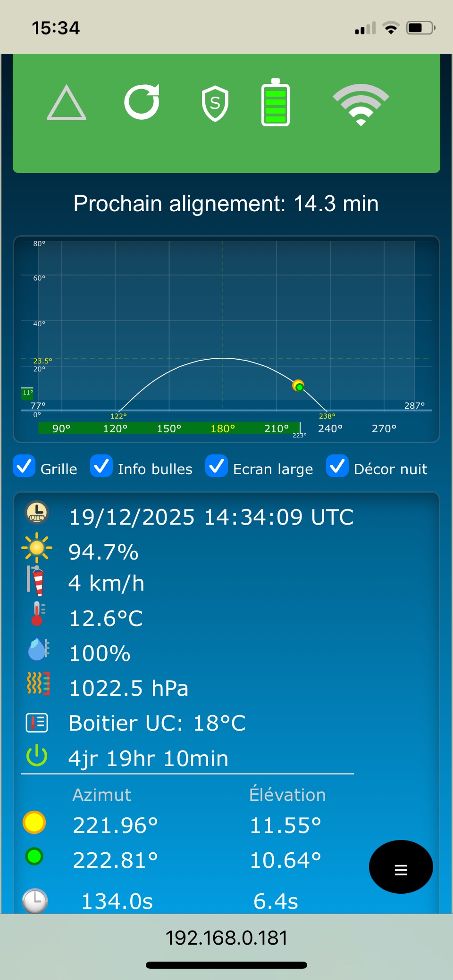Tap the shield security icon

click(x=215, y=103)
